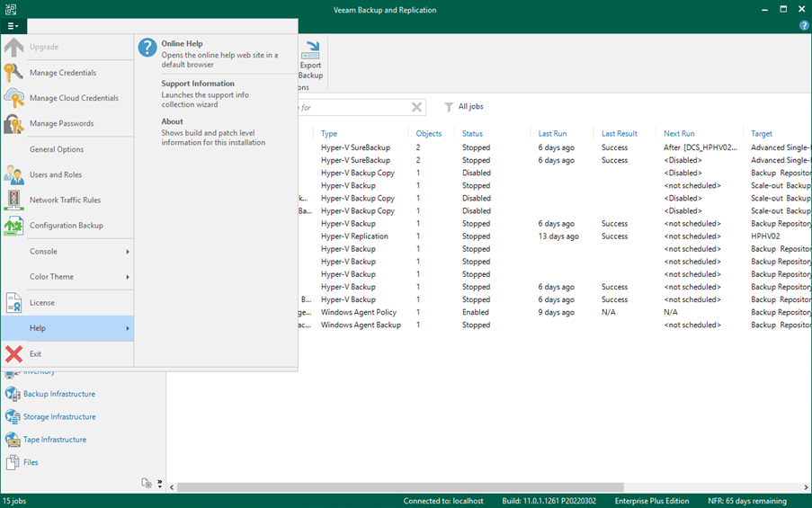
Task: Click the Enabled status cell
Action: pos(476,312)
